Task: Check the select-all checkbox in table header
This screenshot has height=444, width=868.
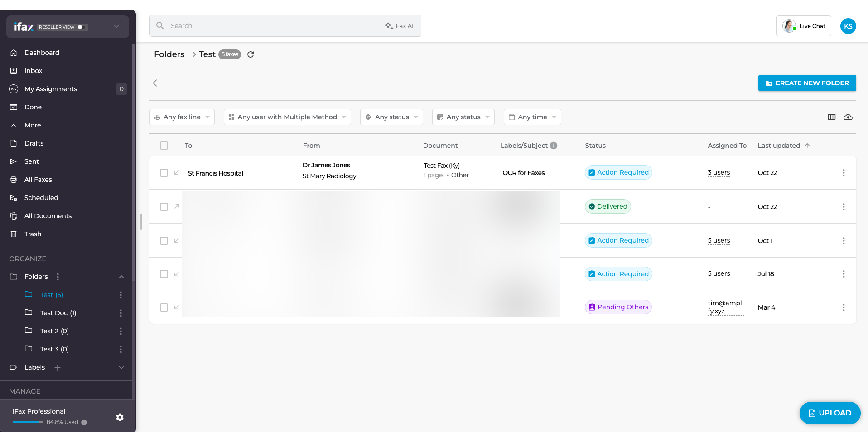Action: pos(164,146)
